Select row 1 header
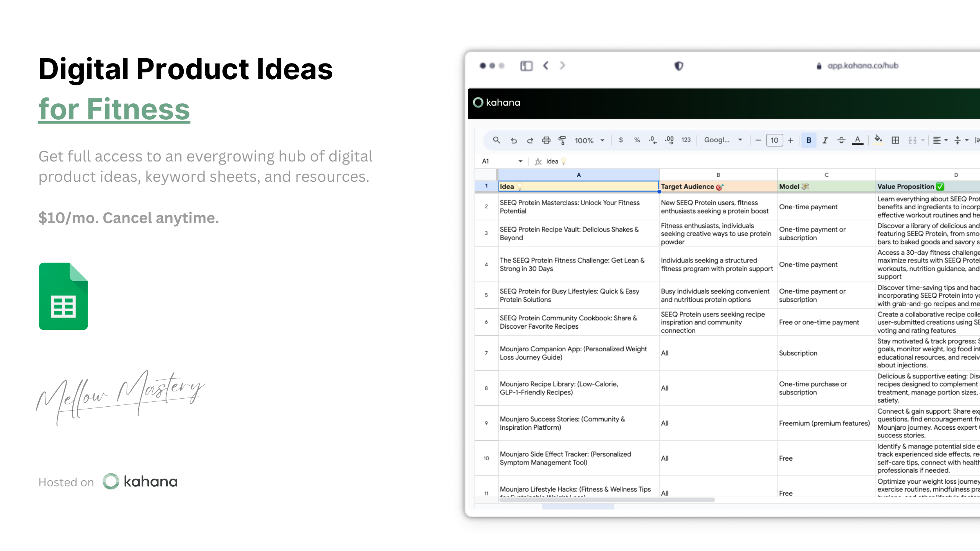 486,186
